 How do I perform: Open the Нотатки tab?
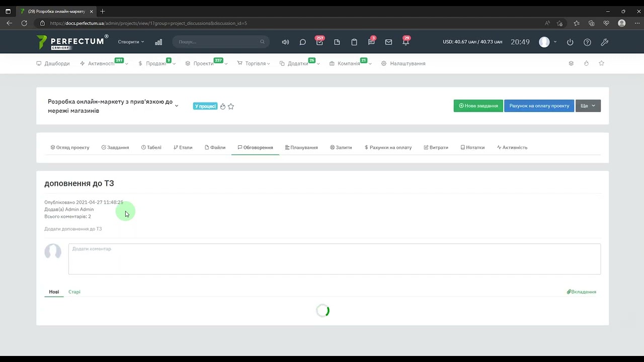[x=472, y=147]
